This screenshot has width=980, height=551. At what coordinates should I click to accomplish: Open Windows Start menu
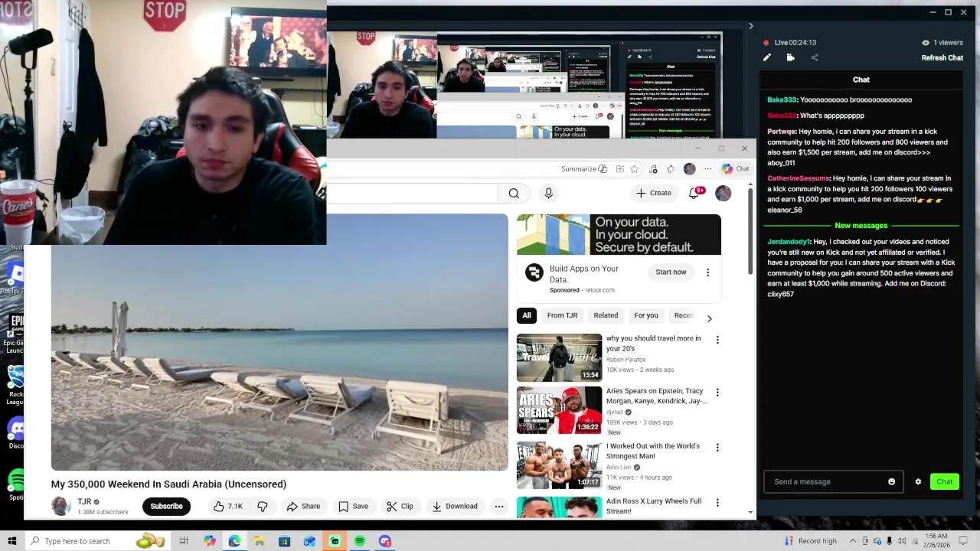(11, 541)
